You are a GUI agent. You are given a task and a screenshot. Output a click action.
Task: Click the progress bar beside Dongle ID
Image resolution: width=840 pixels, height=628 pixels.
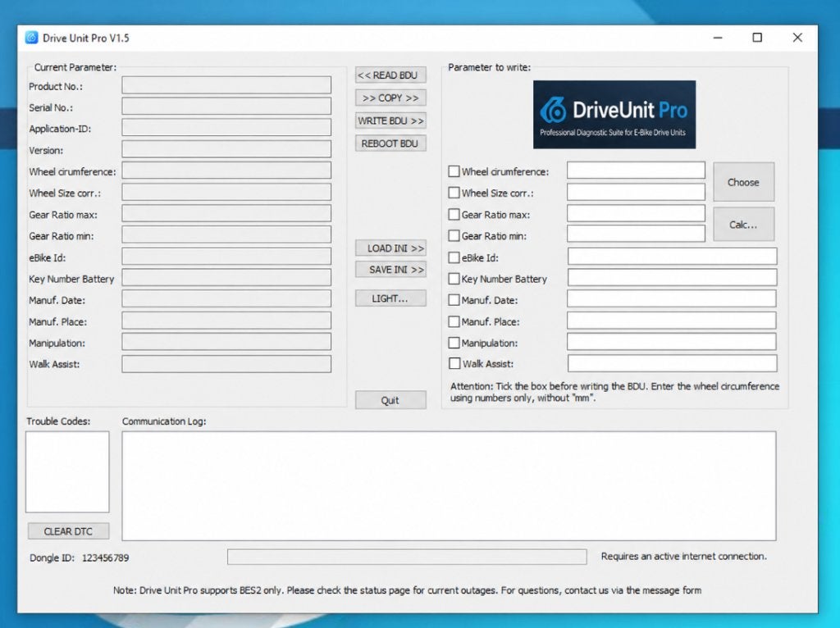coord(407,557)
